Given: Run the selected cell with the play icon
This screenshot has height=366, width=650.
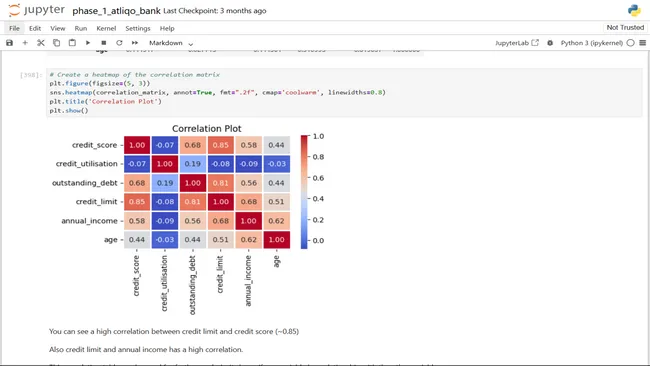Looking at the screenshot, I should pos(88,43).
